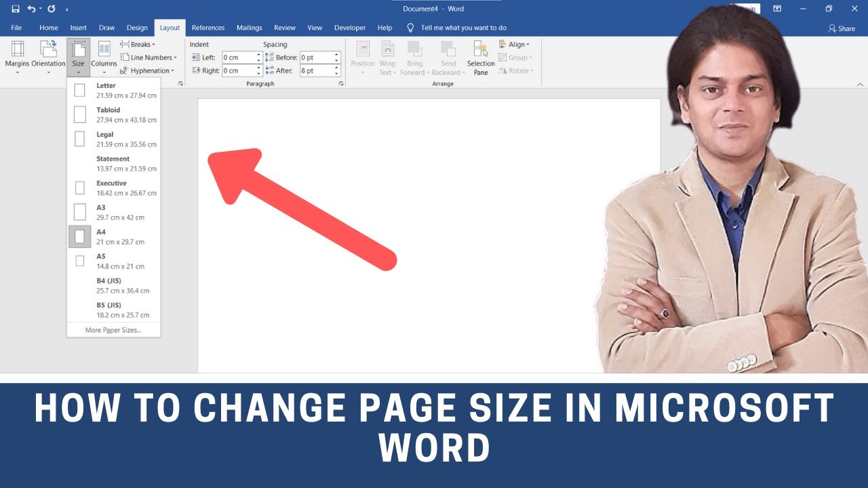The height and width of the screenshot is (488, 868).
Task: Open the Line Numbers dropdown
Action: [149, 58]
